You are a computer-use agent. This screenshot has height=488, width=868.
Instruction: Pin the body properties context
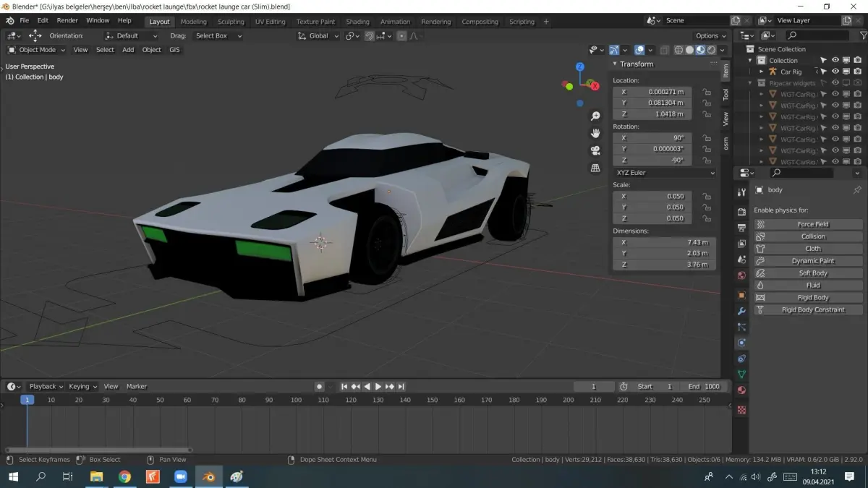coord(857,190)
